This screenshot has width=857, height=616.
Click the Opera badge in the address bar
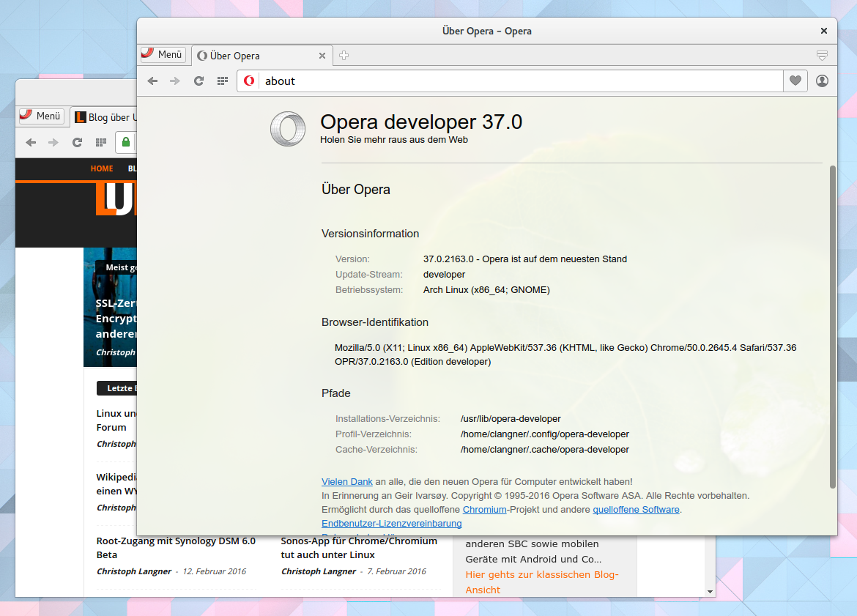(248, 81)
